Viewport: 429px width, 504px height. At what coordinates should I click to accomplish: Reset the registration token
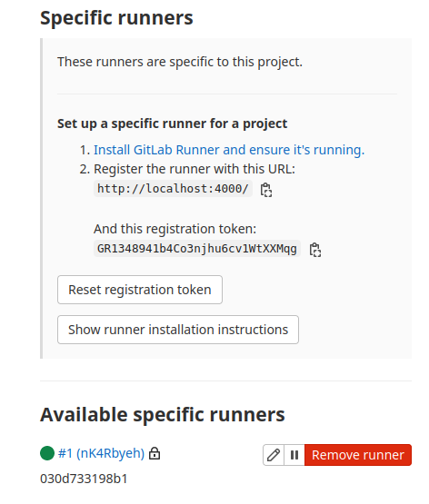pyautogui.click(x=140, y=290)
